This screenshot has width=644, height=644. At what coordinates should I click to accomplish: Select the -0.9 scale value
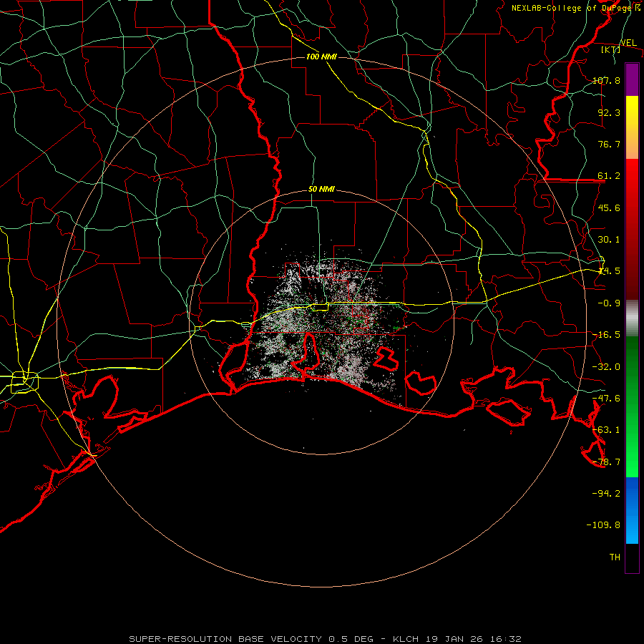609,303
